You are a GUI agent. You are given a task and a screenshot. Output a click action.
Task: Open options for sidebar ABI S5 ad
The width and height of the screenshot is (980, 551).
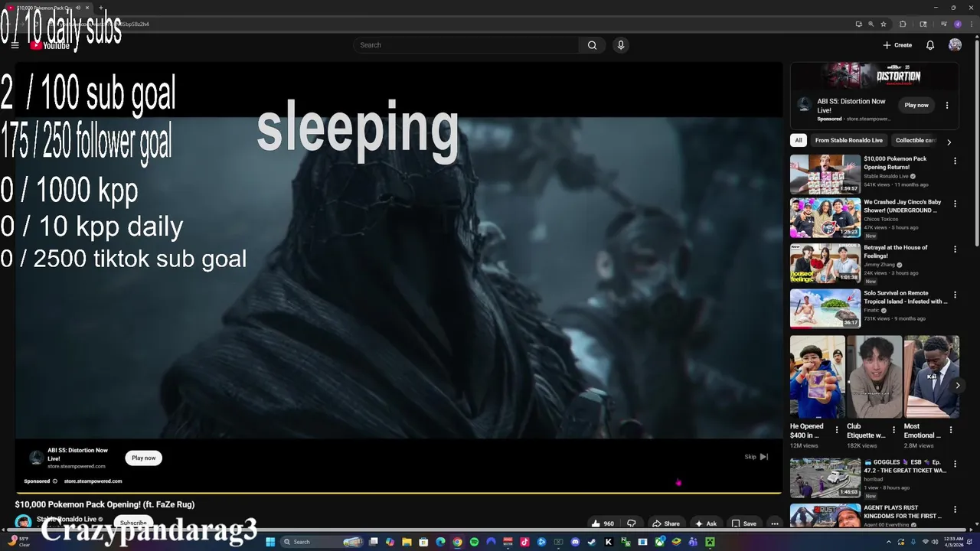(x=947, y=106)
